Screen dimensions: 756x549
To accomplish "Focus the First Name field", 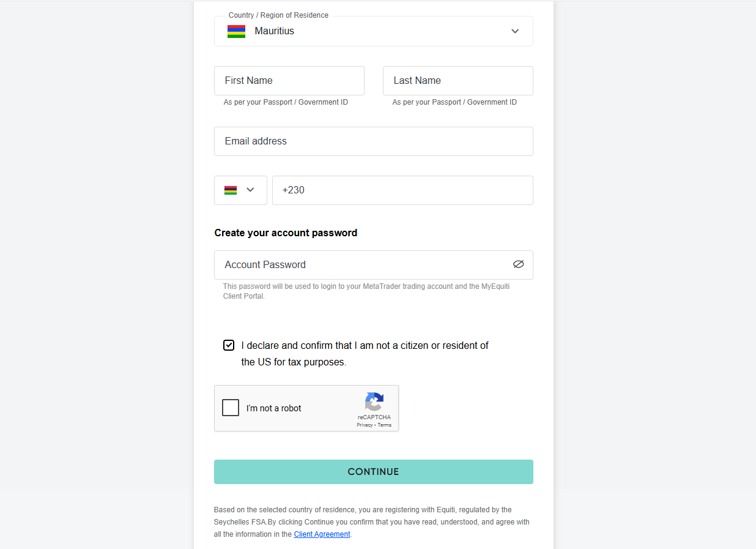I will [x=289, y=81].
